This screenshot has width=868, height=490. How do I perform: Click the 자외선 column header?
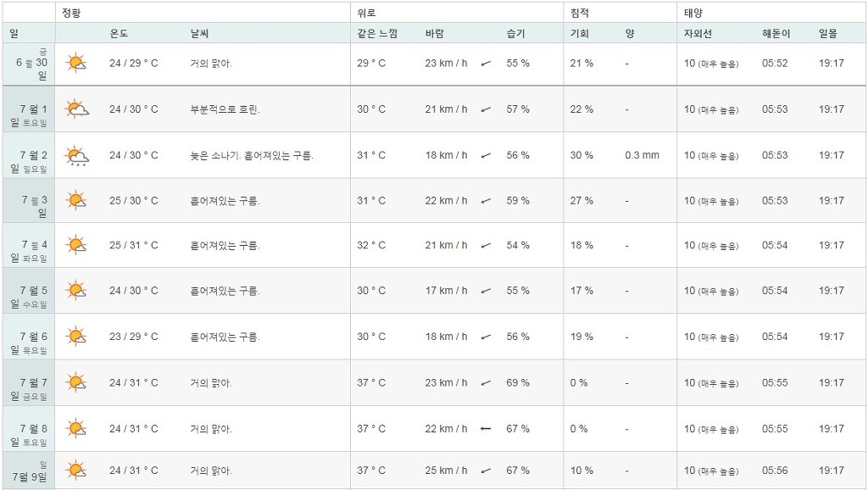tap(698, 34)
